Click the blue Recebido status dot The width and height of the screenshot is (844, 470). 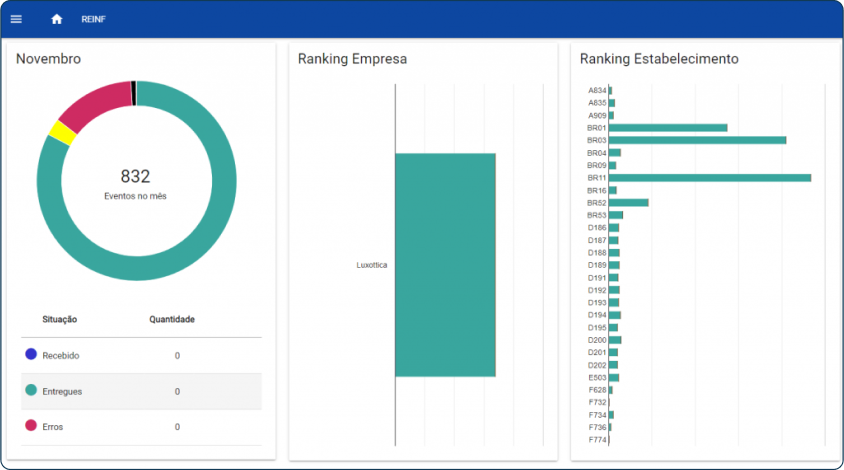(31, 354)
